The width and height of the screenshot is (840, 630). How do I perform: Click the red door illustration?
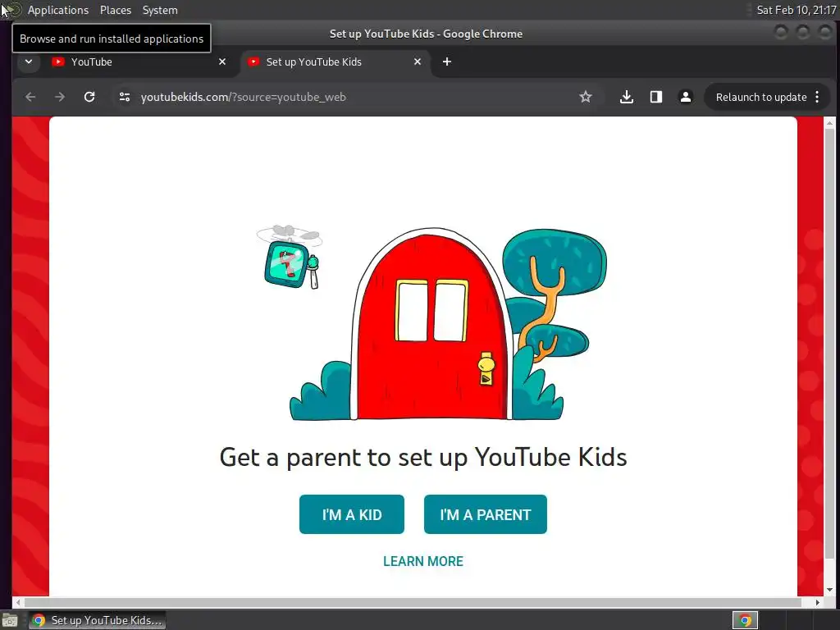[431, 326]
